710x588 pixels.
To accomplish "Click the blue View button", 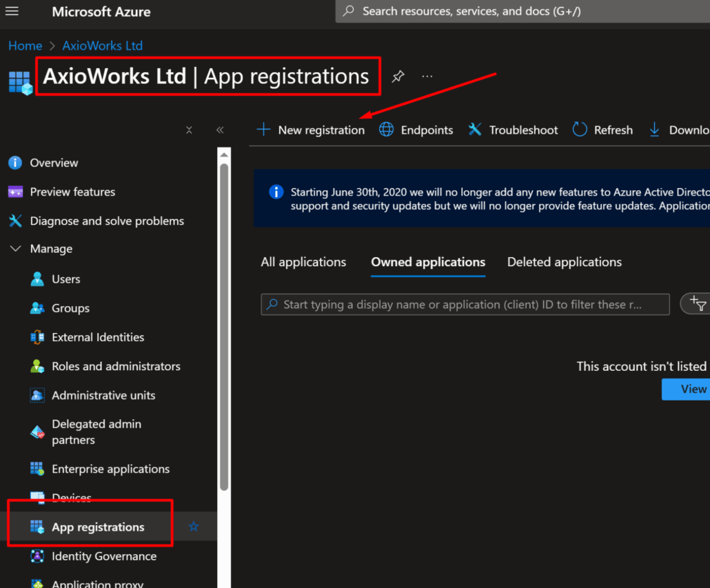I will pyautogui.click(x=686, y=389).
